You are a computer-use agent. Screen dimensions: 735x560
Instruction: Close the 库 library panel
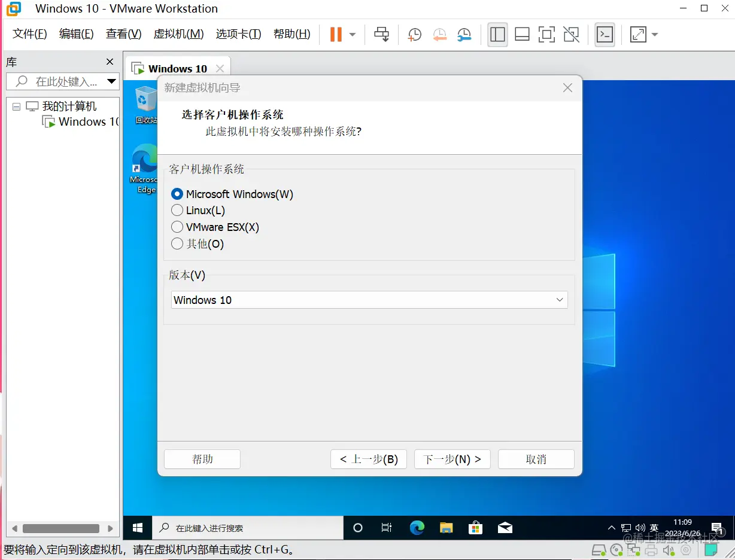point(110,62)
